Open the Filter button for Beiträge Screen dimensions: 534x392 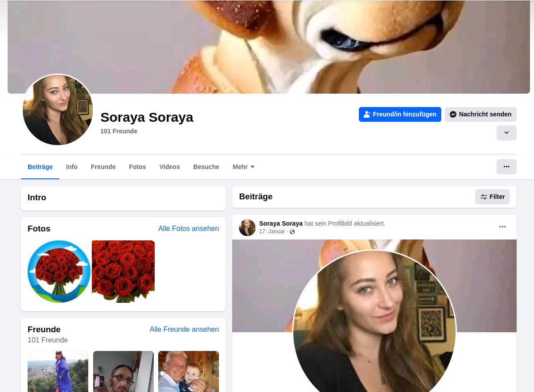click(493, 197)
